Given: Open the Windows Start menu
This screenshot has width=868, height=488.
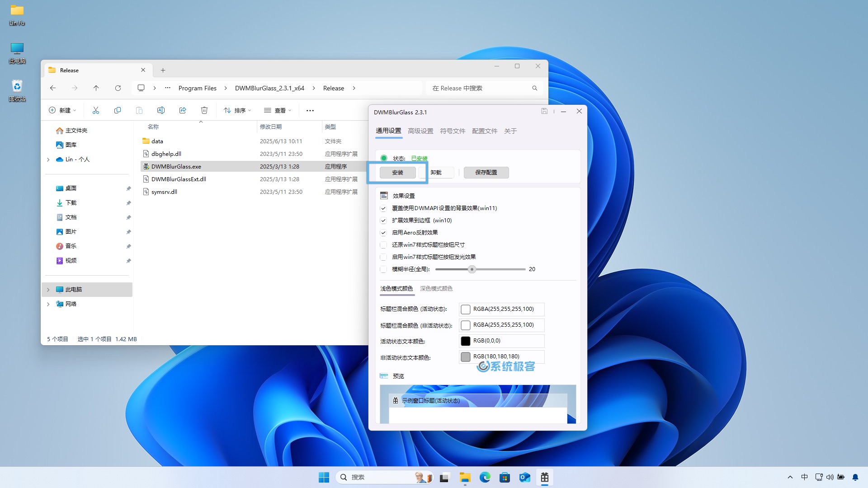Looking at the screenshot, I should (x=324, y=477).
